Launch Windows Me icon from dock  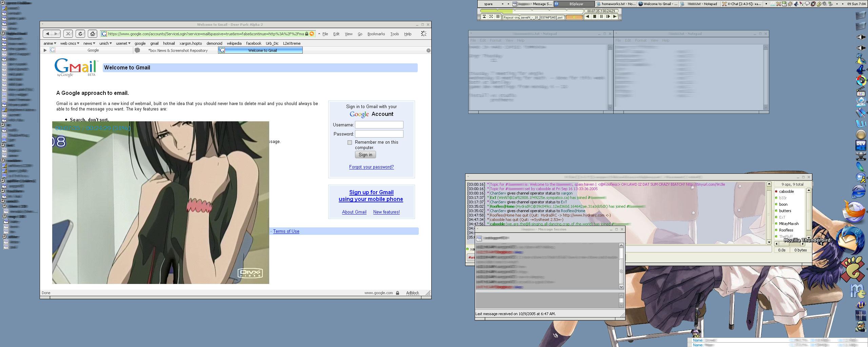click(x=858, y=291)
